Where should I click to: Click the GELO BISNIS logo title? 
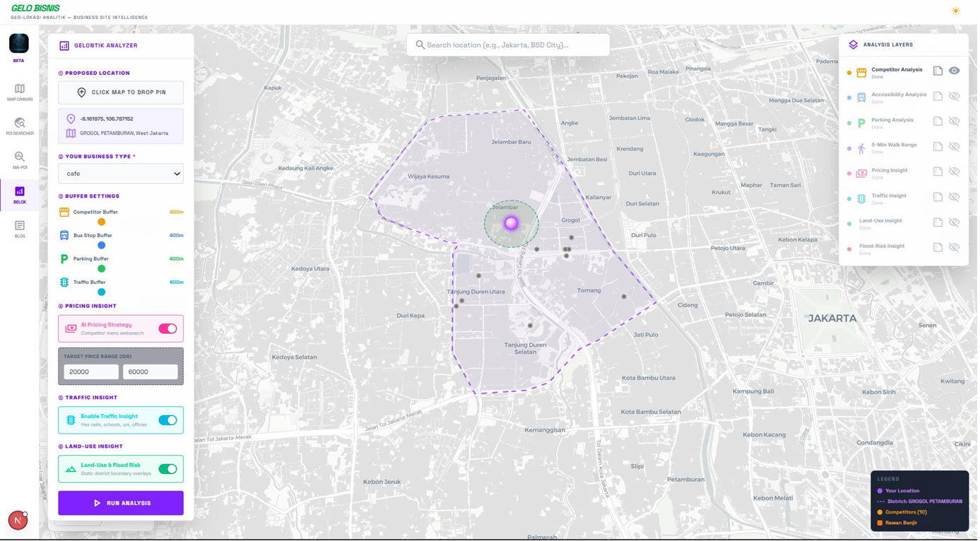(35, 8)
